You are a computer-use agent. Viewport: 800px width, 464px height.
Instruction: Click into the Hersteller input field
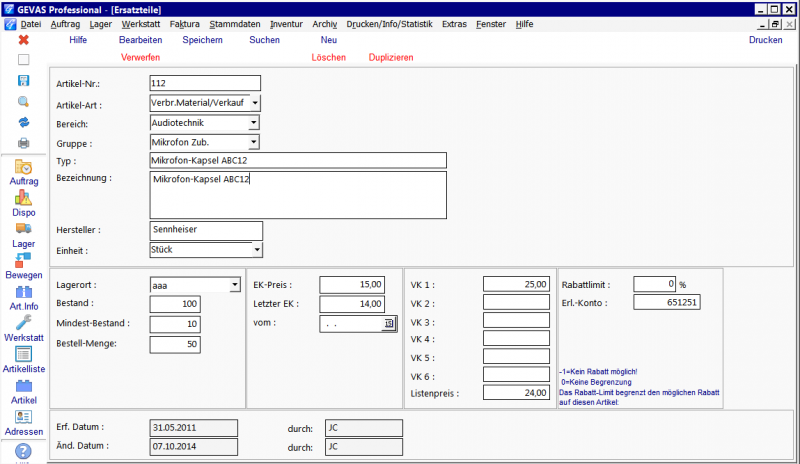tap(205, 230)
